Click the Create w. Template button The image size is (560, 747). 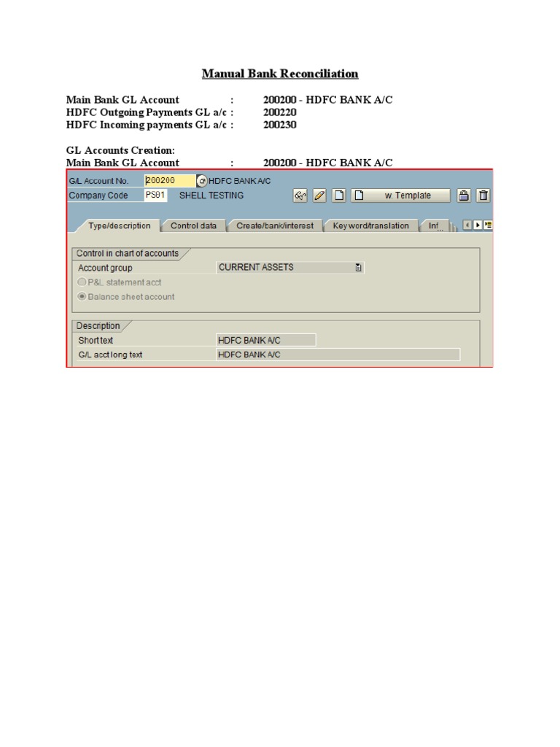400,196
